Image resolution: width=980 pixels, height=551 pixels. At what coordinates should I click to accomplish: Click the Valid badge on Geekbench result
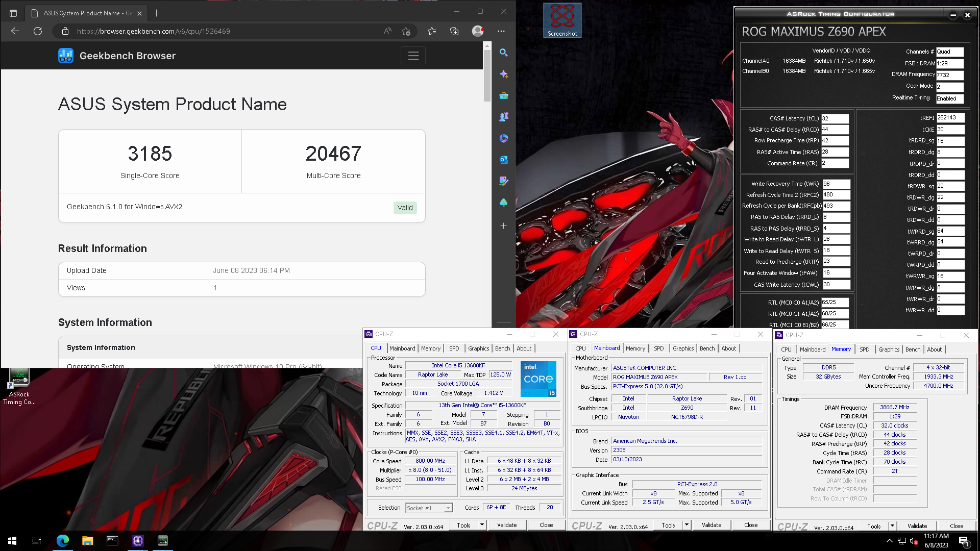point(405,208)
